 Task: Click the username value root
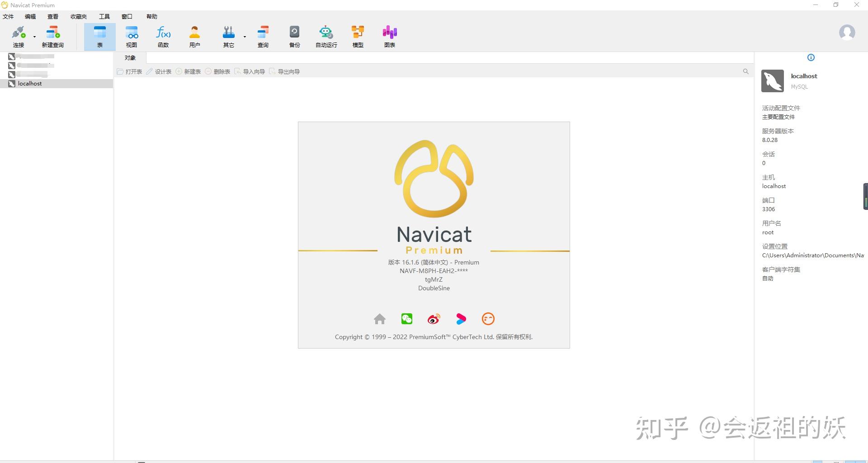[x=768, y=232]
